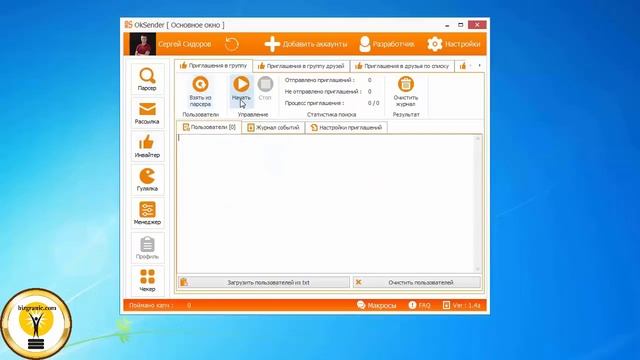The image size is (640, 360).
Task: Click Загрузить пользователей из txt button
Action: [264, 282]
